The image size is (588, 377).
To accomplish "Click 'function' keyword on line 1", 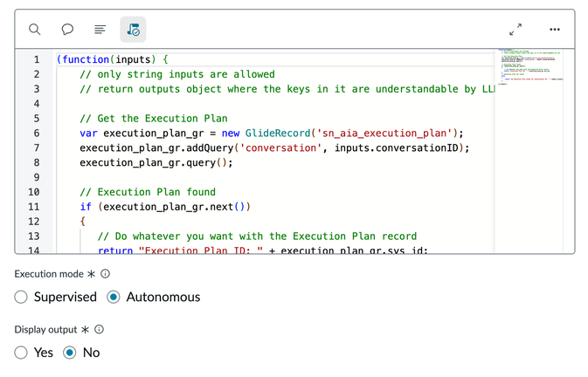I will point(86,59).
